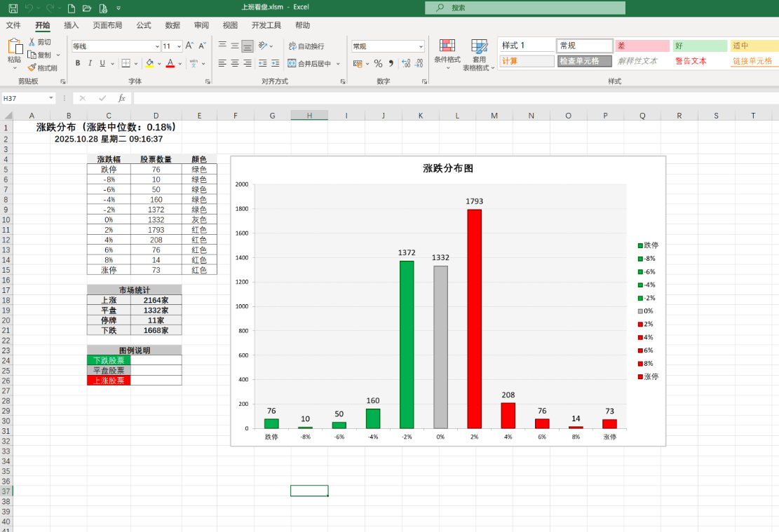
Task: Click the Cut (剪切) scissors icon
Action: point(32,42)
